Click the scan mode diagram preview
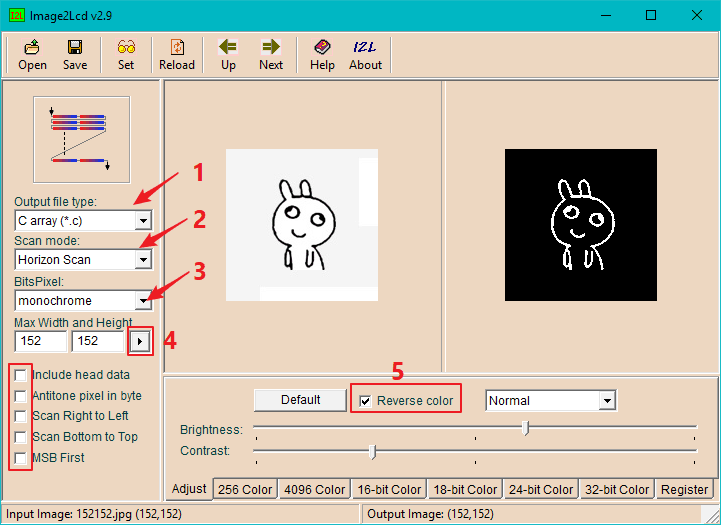 (82, 140)
